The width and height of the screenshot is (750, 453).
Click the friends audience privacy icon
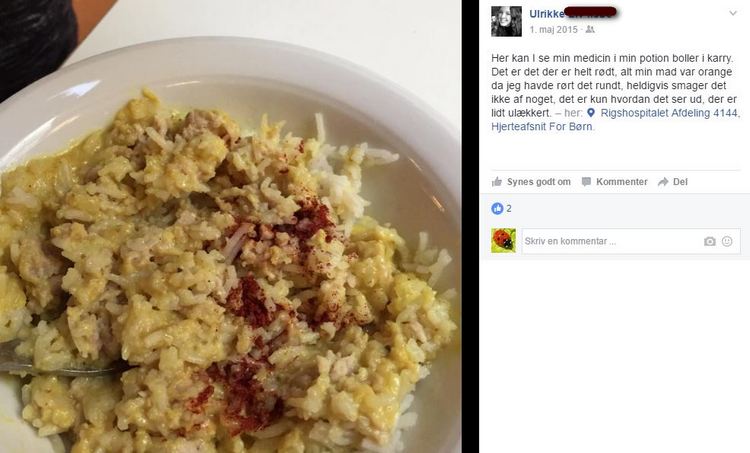point(590,30)
